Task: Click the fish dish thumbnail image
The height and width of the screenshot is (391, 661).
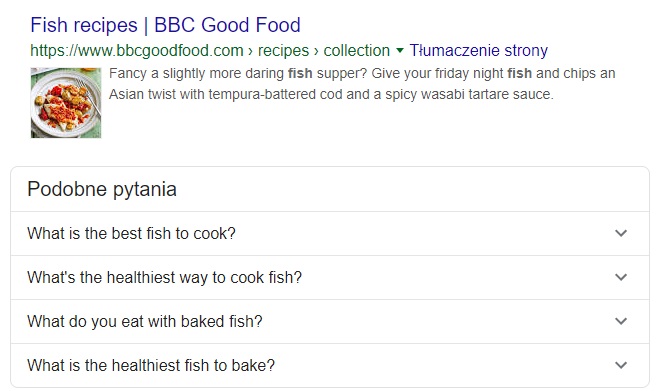Action: [x=66, y=103]
